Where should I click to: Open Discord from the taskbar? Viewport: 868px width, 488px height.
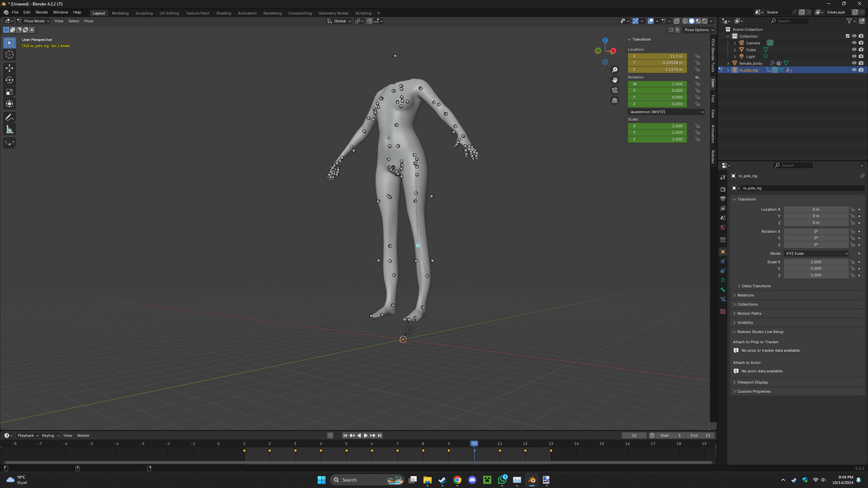(472, 480)
